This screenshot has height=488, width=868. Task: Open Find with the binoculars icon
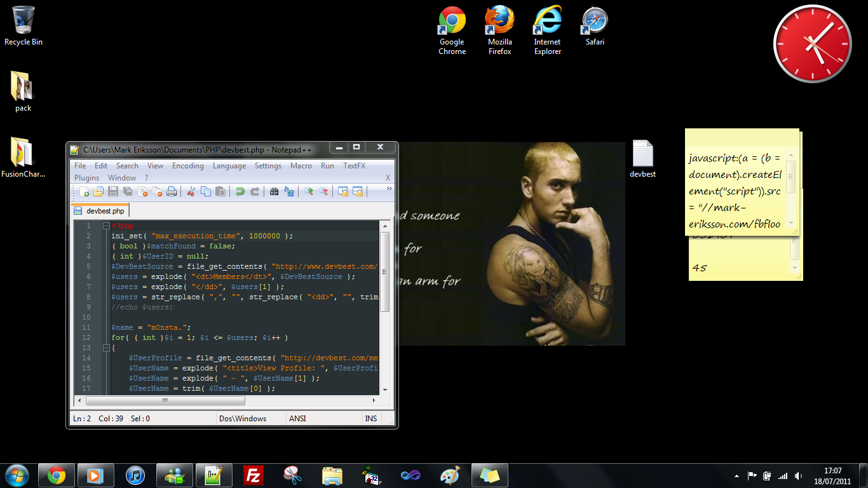tap(274, 191)
